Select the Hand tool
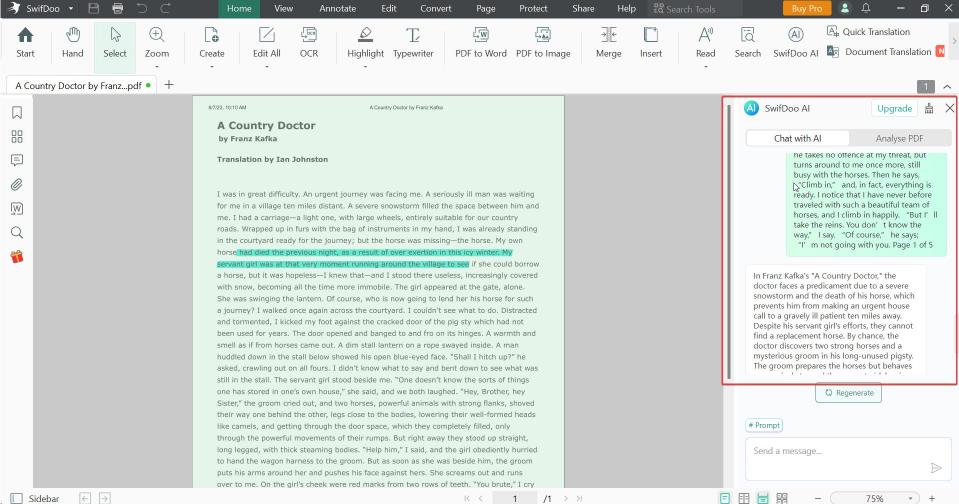Viewport: 959px width, 504px height. pos(72,42)
